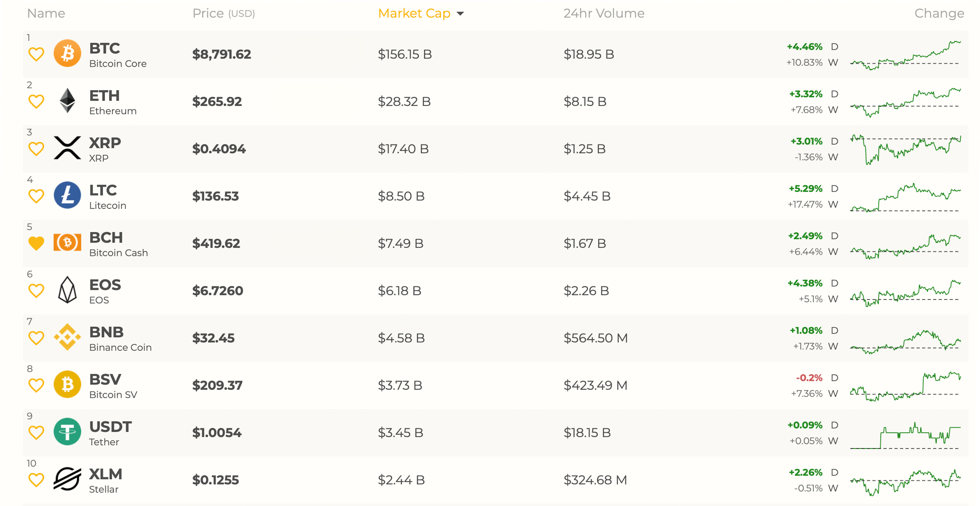
Task: Sort coins by the Name column
Action: click(46, 14)
